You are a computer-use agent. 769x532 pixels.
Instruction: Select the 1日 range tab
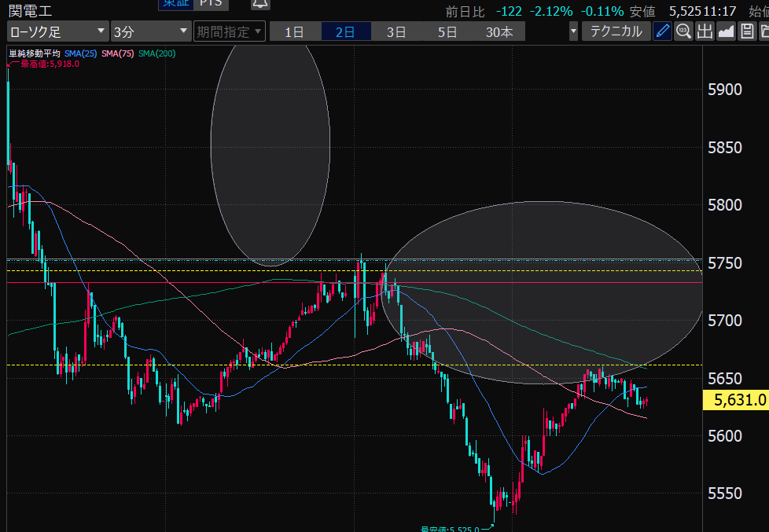coord(294,31)
